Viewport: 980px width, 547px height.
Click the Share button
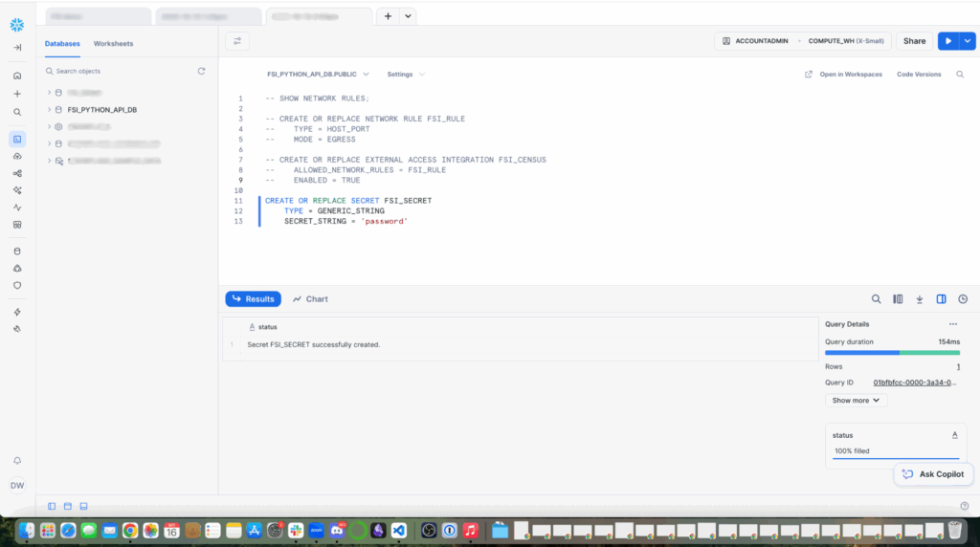(x=914, y=41)
